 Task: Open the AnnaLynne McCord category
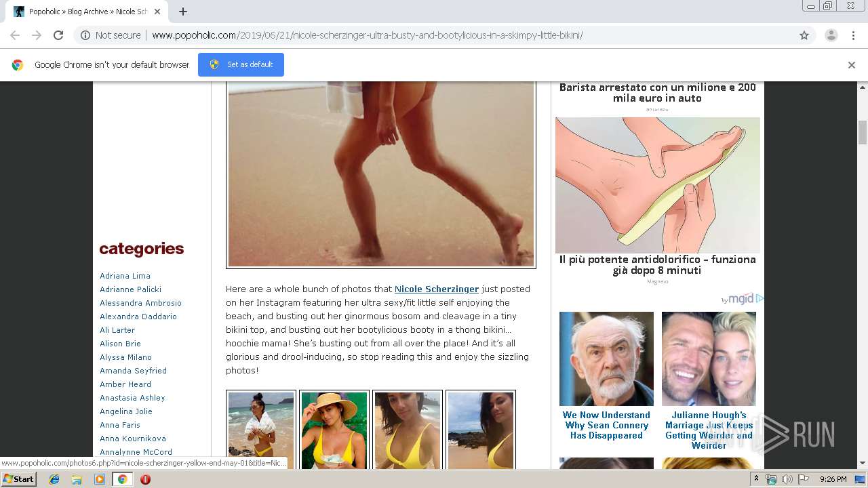[136, 452]
